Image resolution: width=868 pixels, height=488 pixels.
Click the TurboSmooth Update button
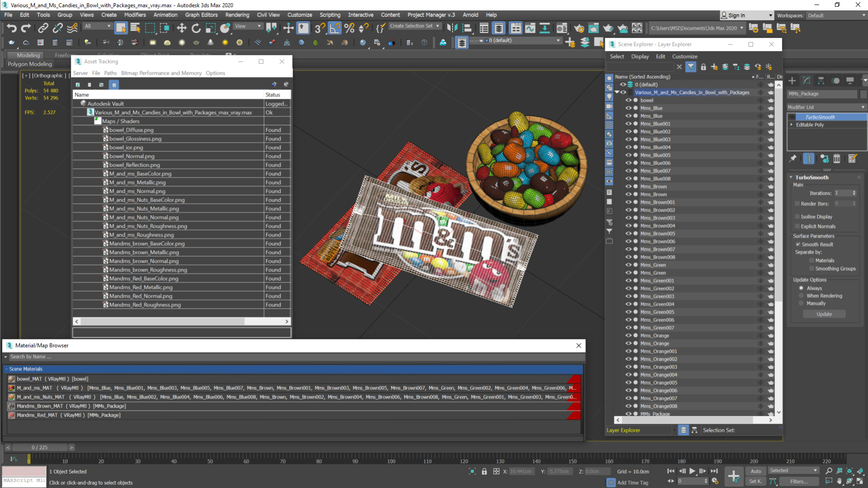click(x=824, y=314)
